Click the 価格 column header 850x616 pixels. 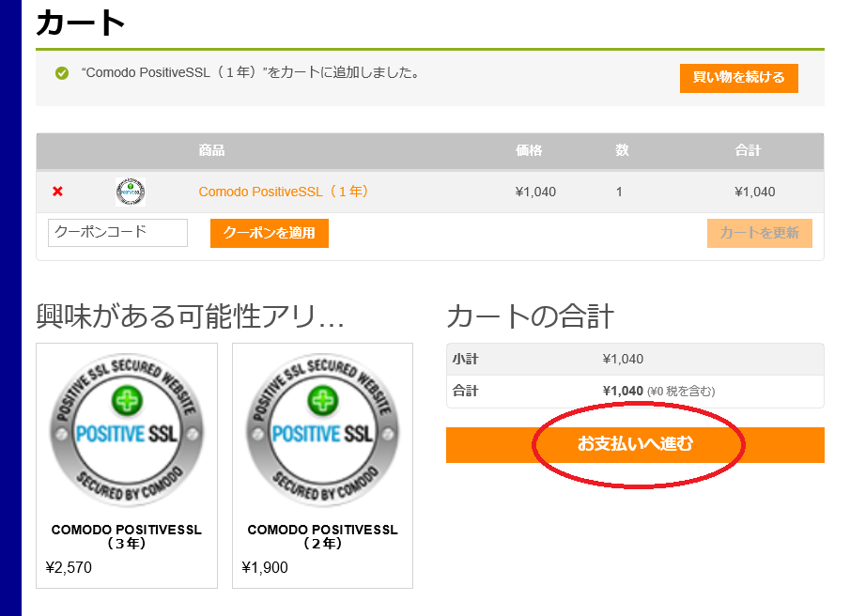(x=529, y=150)
